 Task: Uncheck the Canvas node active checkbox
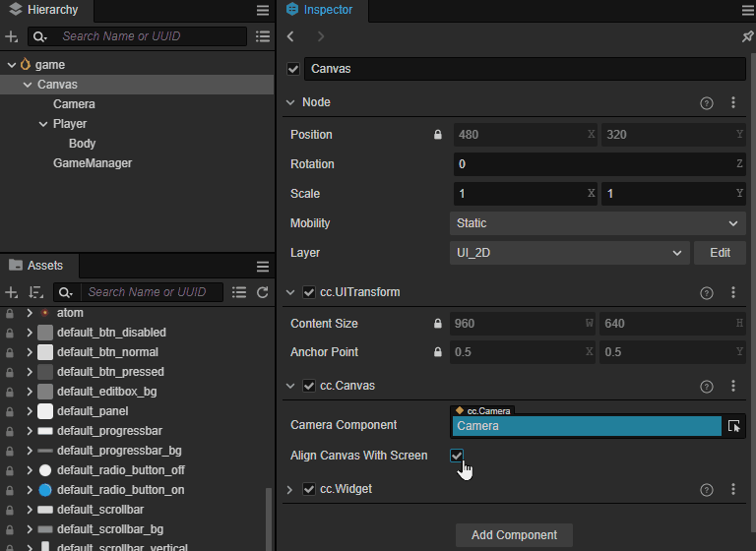tap(292, 69)
